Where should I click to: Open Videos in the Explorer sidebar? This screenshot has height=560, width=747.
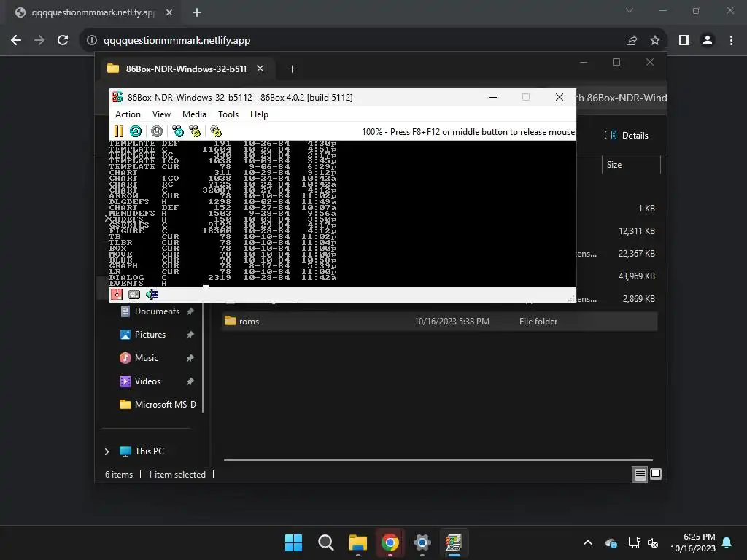pyautogui.click(x=147, y=381)
